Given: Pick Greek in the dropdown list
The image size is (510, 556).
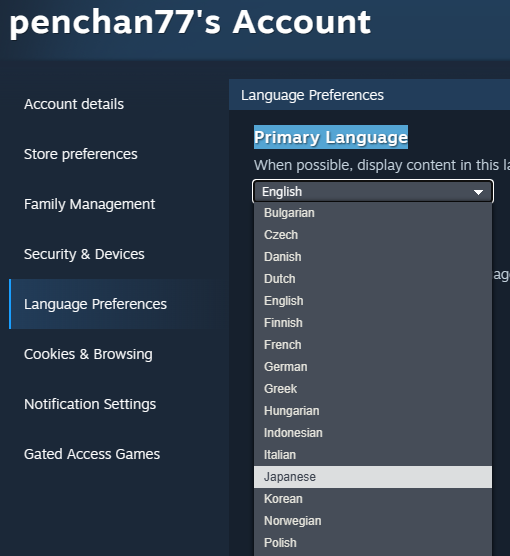Looking at the screenshot, I should [373, 389].
